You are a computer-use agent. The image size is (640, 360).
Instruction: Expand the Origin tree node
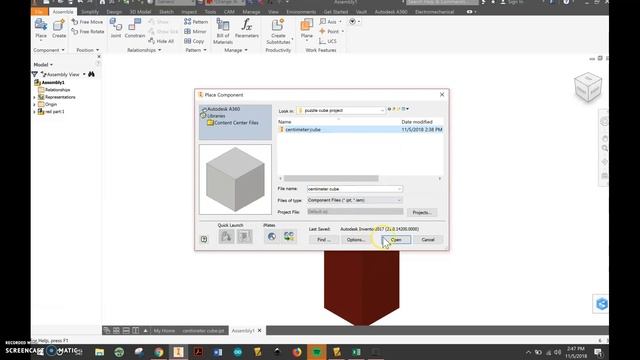coord(34,104)
